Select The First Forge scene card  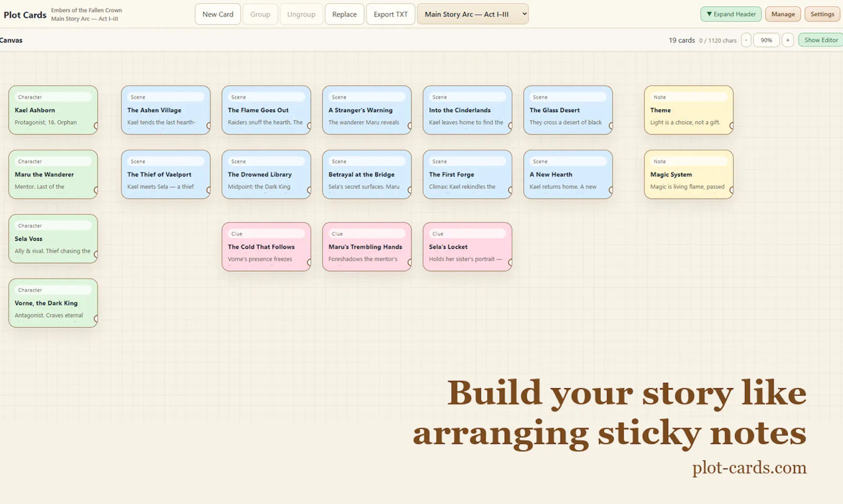coord(467,174)
